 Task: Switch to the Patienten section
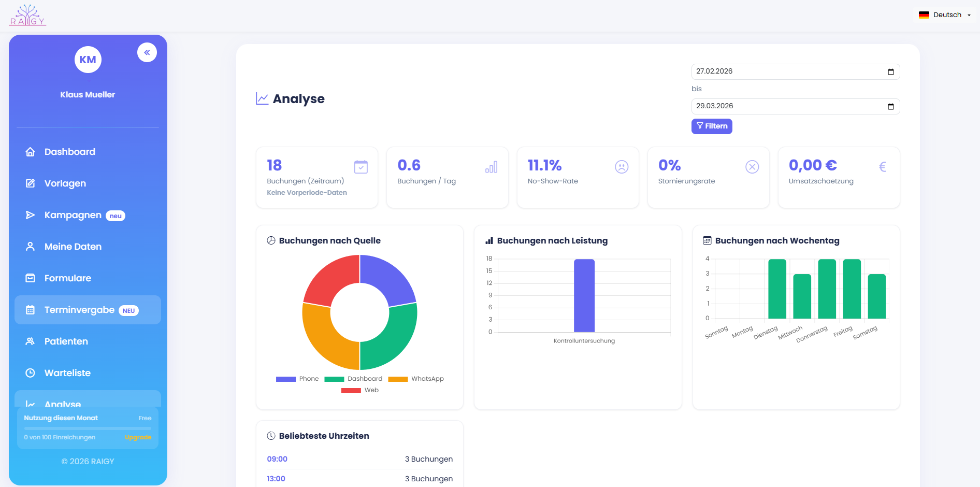pos(65,341)
